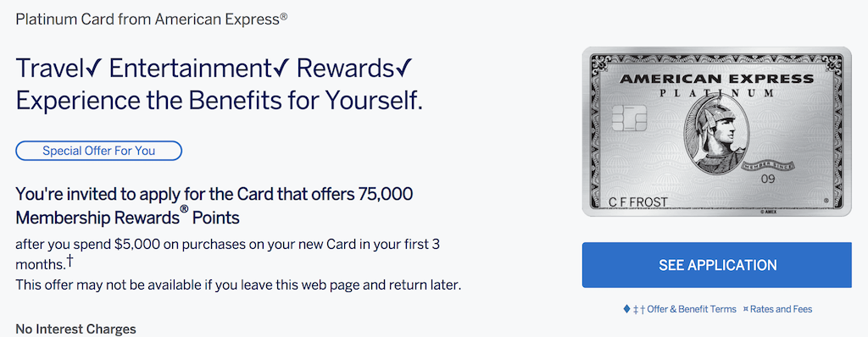Click the ¤ symbol before Rates and Fees

[746, 309]
